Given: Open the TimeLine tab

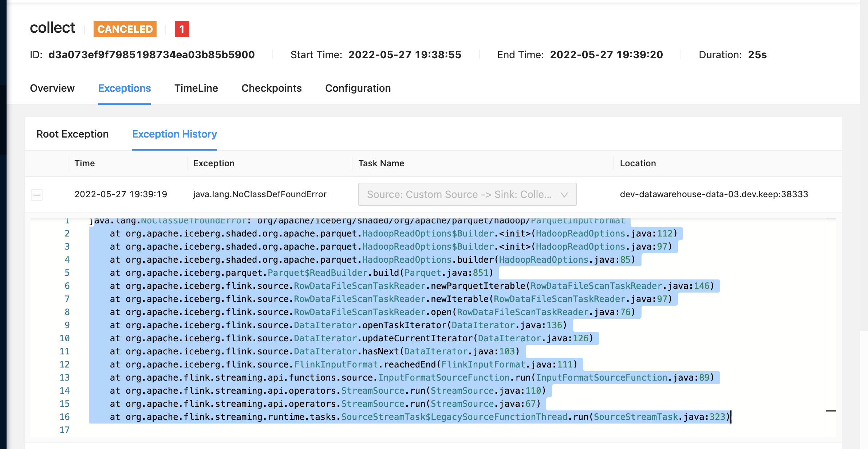Looking at the screenshot, I should point(196,88).
